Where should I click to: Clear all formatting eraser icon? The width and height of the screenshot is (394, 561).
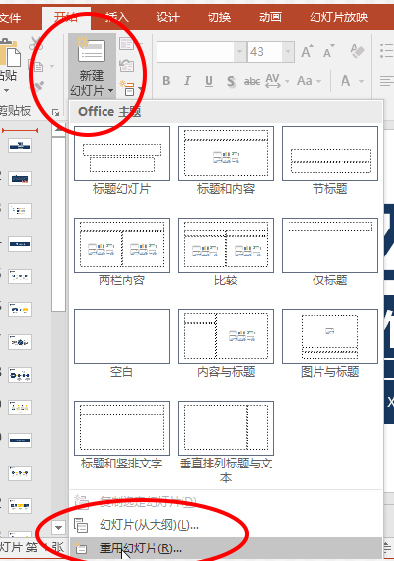[357, 52]
